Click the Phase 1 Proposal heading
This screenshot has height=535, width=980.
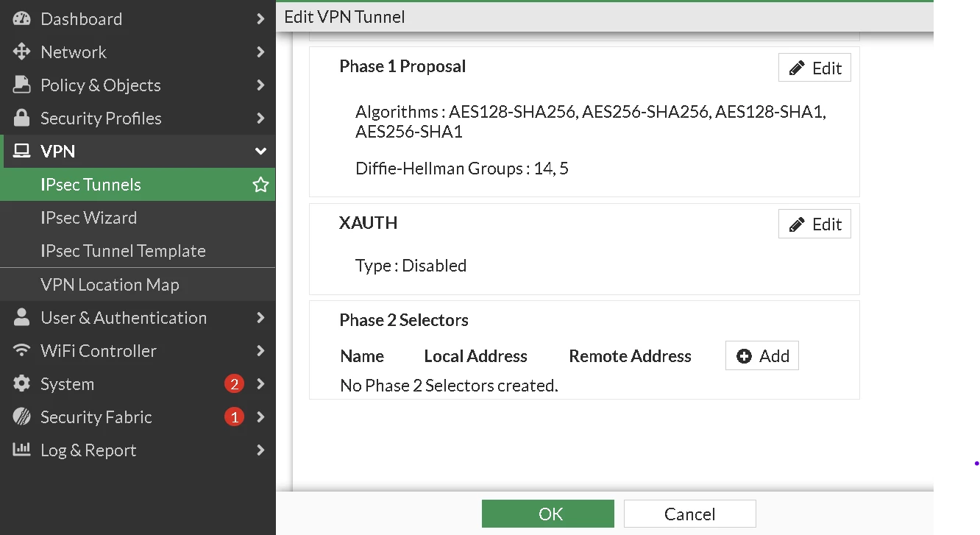[x=402, y=66]
